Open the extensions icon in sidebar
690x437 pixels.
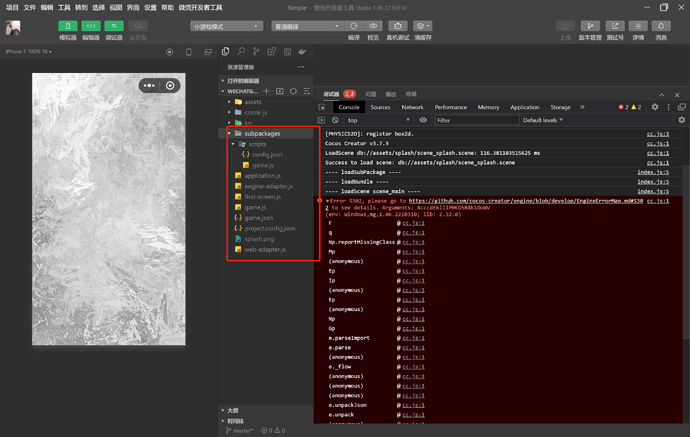click(x=272, y=51)
